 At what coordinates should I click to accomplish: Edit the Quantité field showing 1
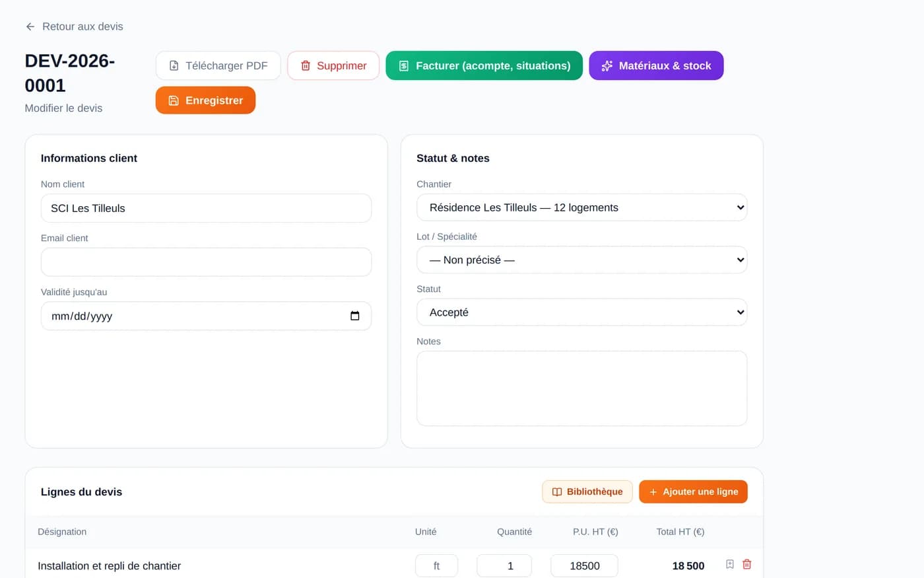coord(504,565)
